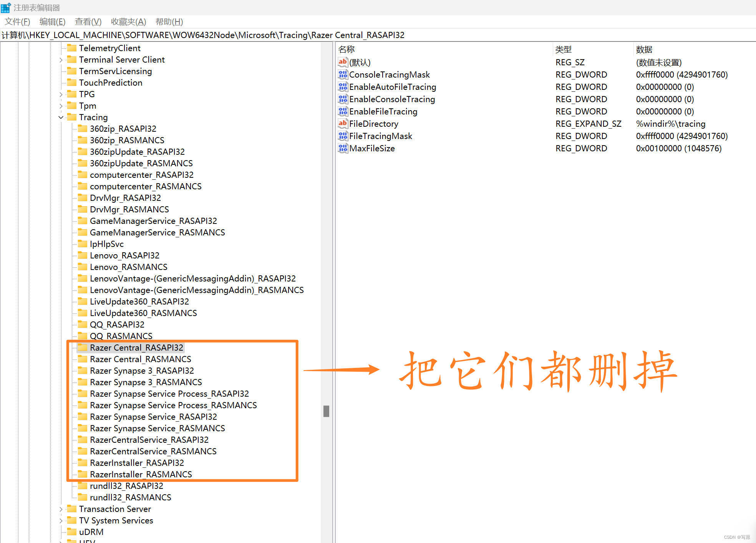Click the EnableFileTracing DWORD icon
The image size is (756, 543).
(342, 111)
